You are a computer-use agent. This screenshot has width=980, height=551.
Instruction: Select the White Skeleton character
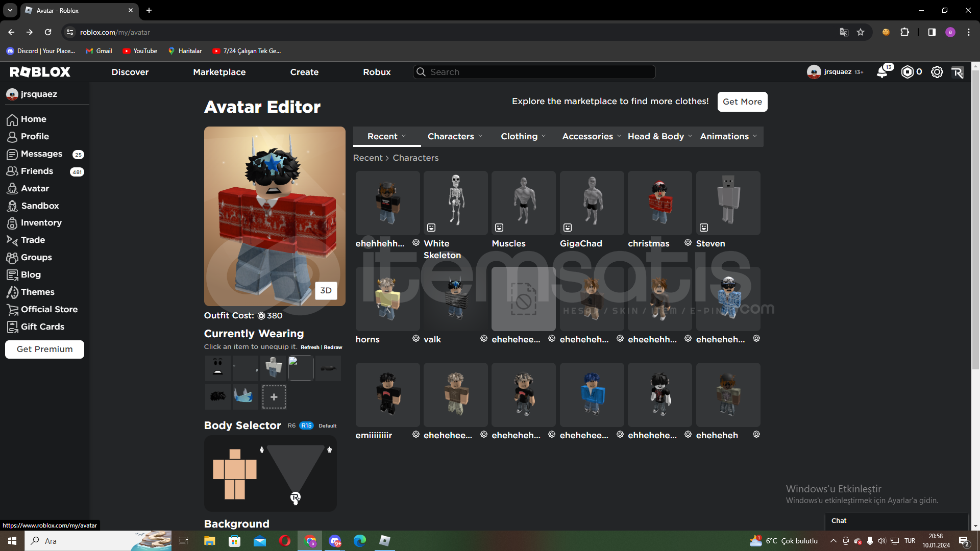click(455, 203)
